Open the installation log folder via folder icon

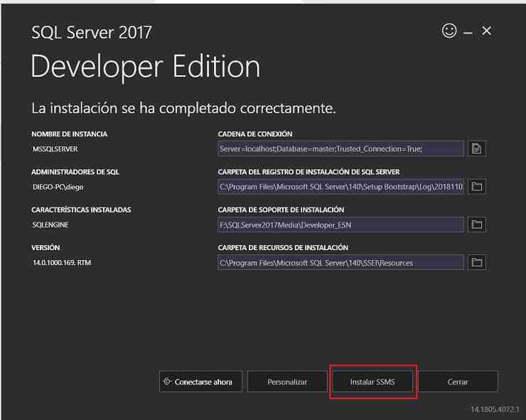point(477,186)
